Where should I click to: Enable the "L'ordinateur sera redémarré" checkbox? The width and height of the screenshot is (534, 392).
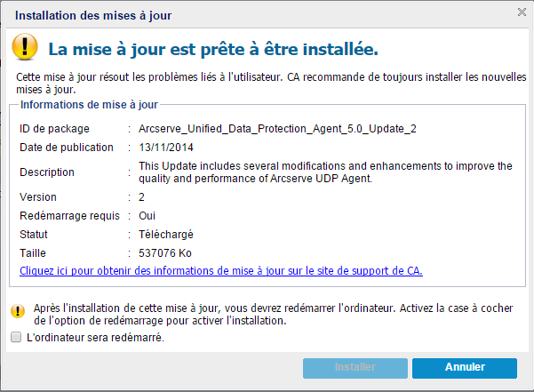click(x=15, y=338)
